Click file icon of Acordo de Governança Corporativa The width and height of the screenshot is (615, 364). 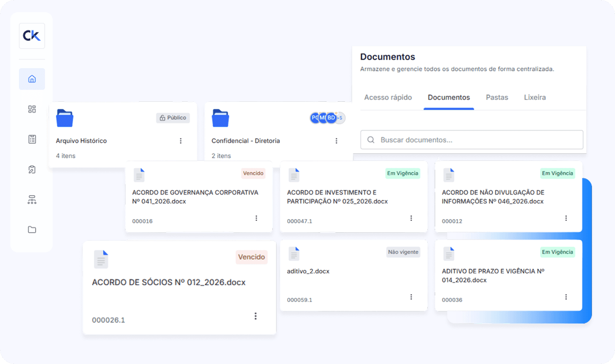pos(139,175)
